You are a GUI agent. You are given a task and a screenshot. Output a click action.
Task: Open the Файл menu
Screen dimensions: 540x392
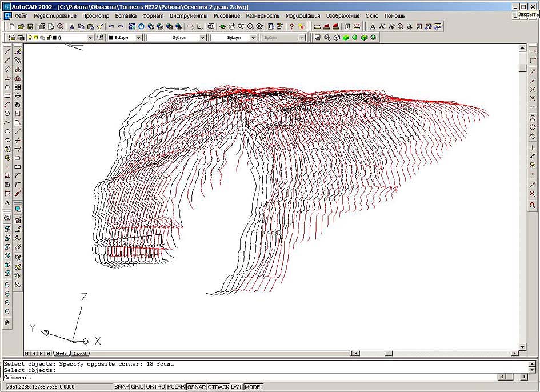point(21,16)
